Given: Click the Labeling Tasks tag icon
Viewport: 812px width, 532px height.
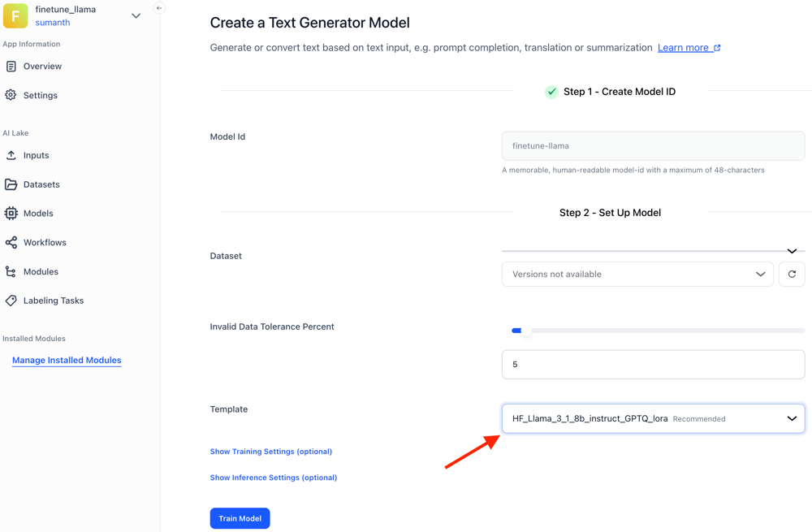Looking at the screenshot, I should [11, 301].
